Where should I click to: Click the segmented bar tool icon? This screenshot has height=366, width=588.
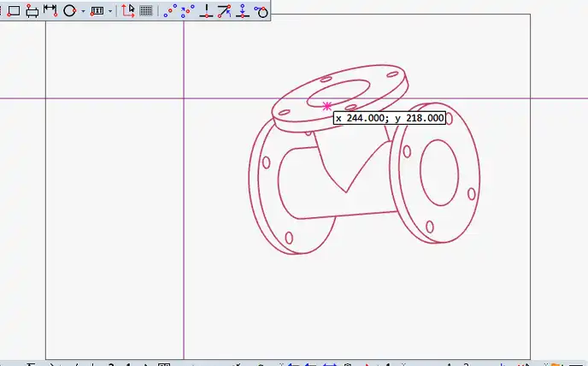[x=97, y=11]
